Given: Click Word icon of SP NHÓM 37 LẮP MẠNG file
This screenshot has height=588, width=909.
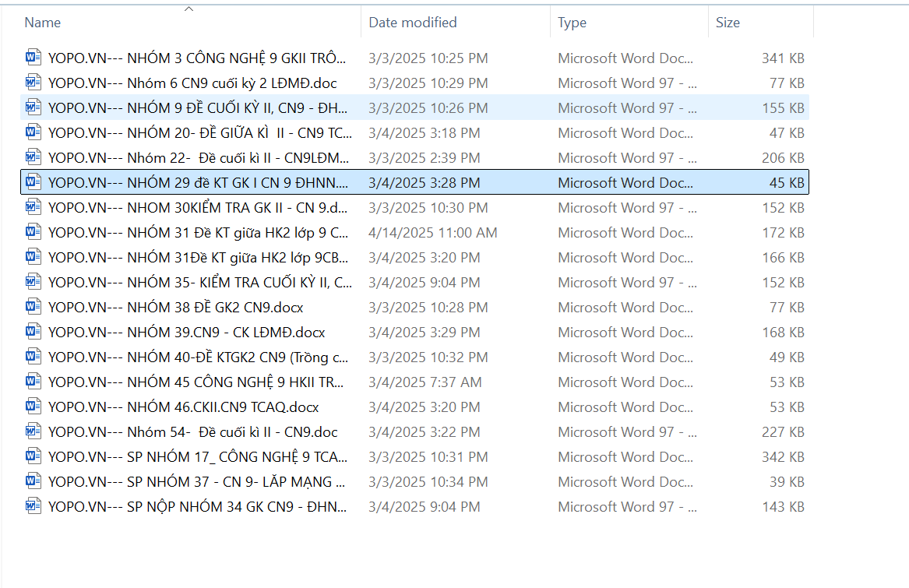Looking at the screenshot, I should (33, 481).
